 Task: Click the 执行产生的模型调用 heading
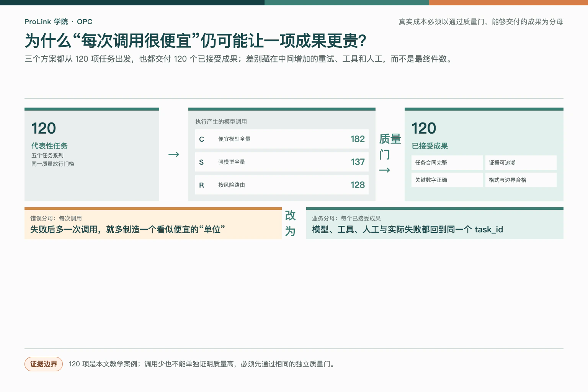pos(221,122)
